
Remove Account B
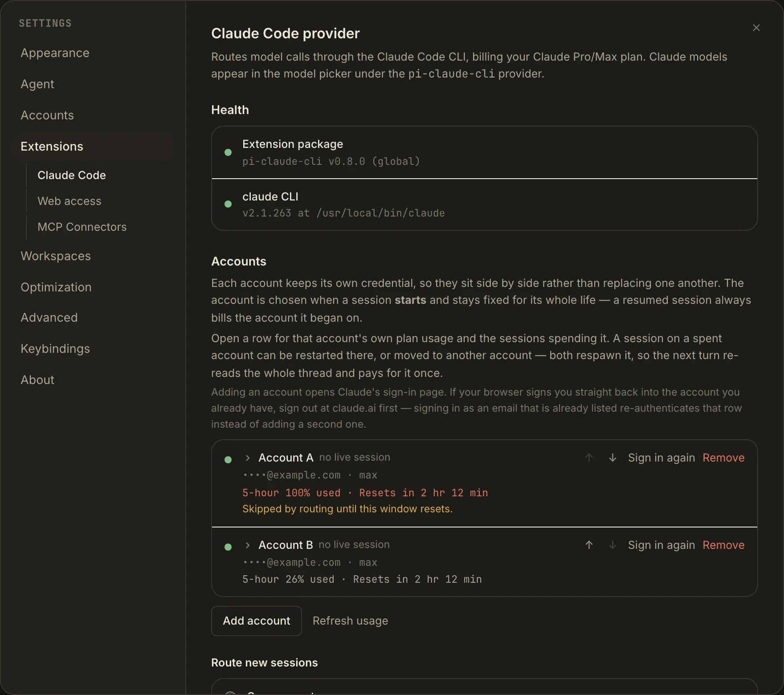[x=723, y=545]
